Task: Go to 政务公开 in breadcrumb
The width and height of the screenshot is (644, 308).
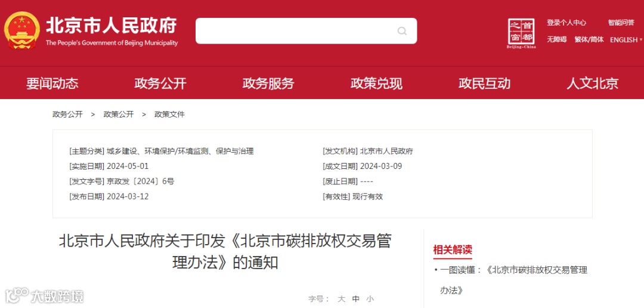Action: tap(67, 115)
